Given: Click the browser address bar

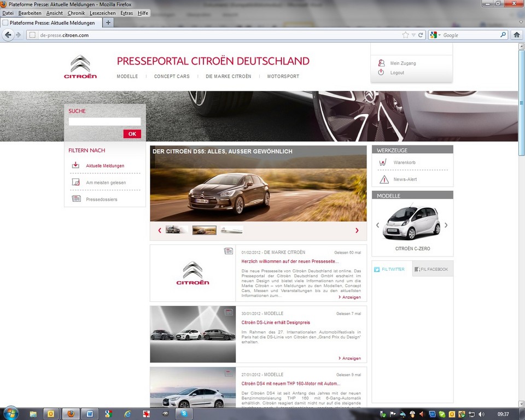Looking at the screenshot, I should tap(214, 35).
